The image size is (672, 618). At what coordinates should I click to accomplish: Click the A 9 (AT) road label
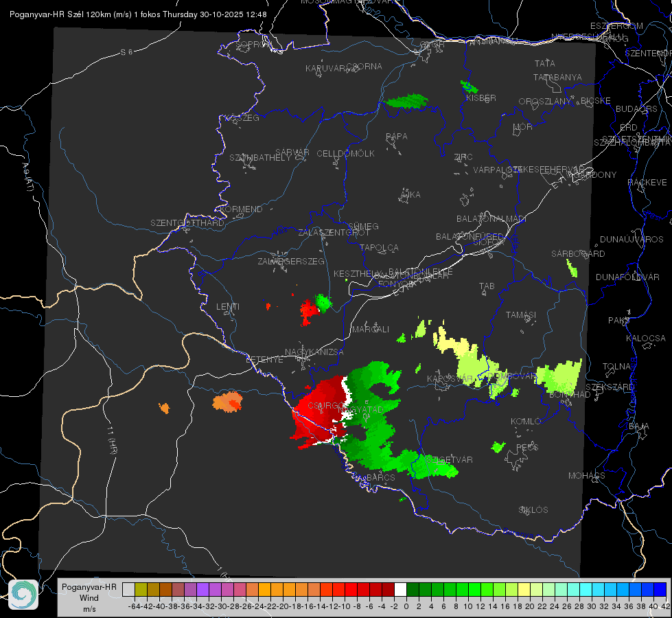coord(28,177)
